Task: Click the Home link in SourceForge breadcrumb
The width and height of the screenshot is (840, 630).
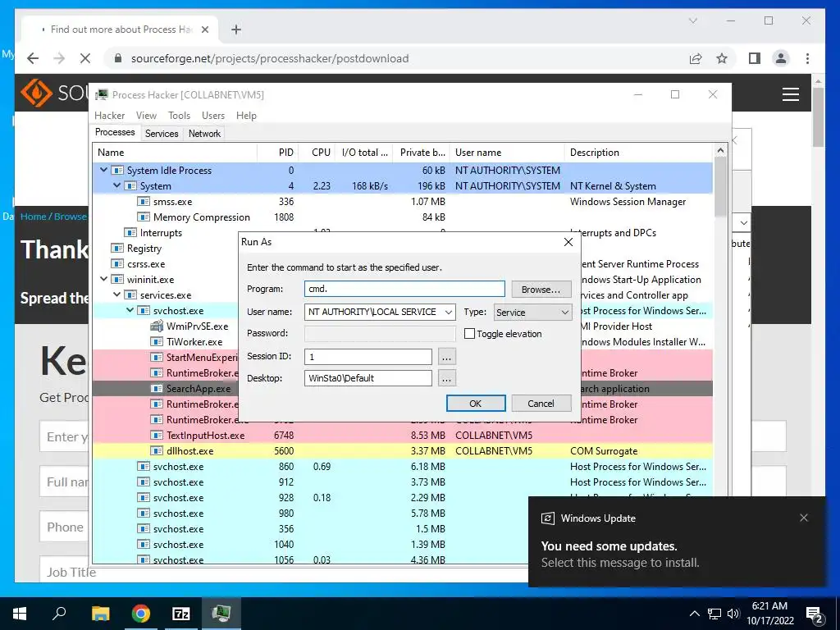Action: pos(33,217)
